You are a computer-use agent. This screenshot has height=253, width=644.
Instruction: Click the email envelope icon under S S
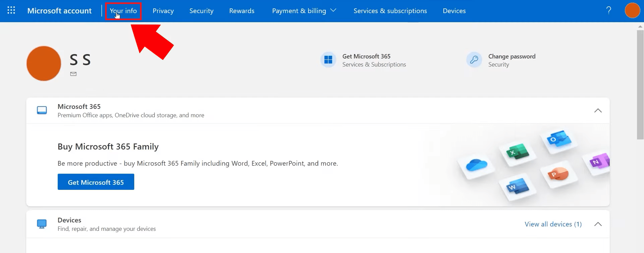[x=73, y=74]
